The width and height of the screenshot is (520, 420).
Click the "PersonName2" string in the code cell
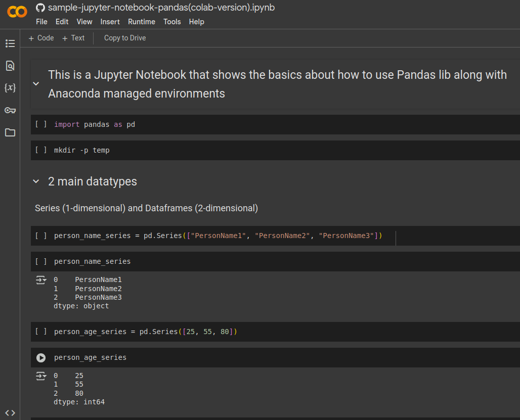[x=282, y=236]
